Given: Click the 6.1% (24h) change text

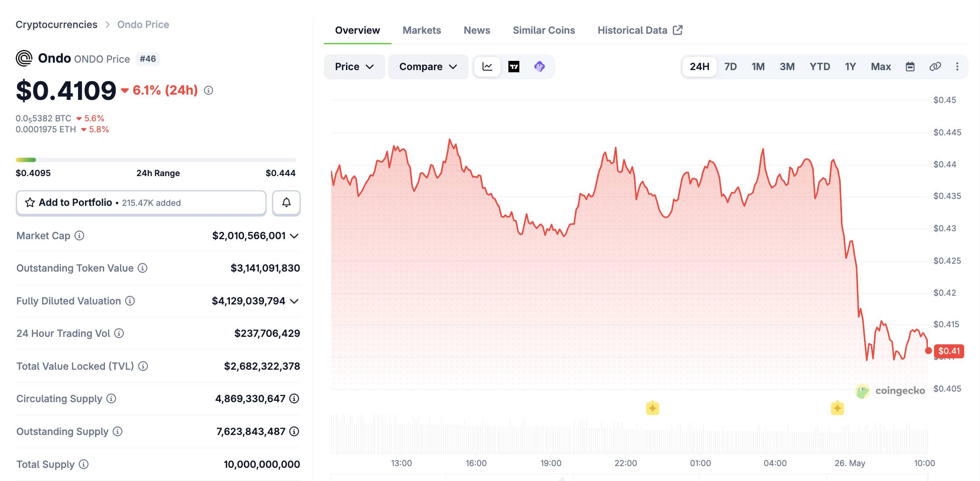Looking at the screenshot, I should (x=165, y=90).
